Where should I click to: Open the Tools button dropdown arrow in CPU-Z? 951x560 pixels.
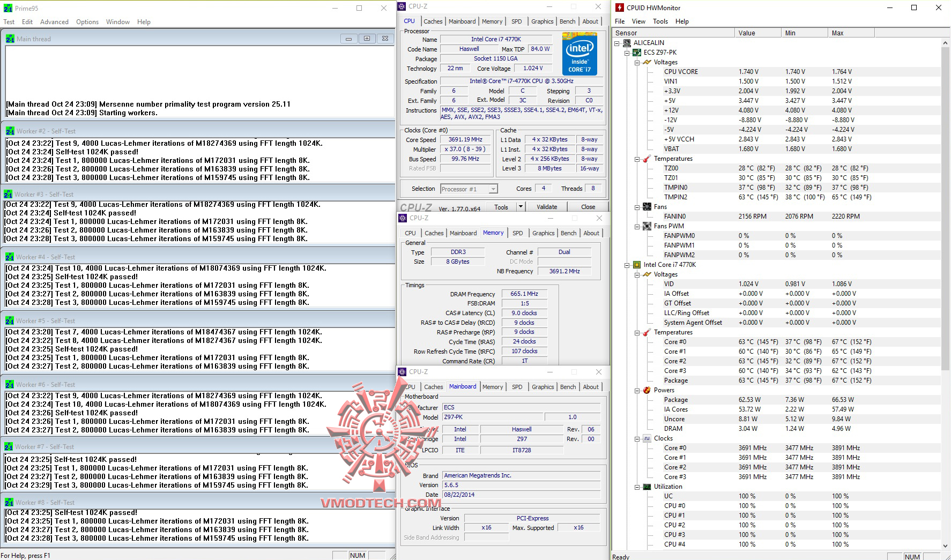point(520,207)
